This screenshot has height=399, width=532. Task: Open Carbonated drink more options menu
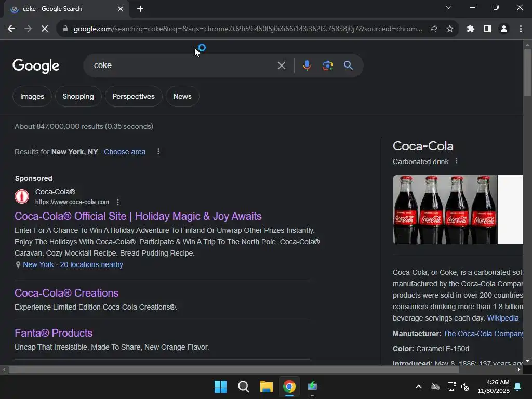[x=456, y=161]
